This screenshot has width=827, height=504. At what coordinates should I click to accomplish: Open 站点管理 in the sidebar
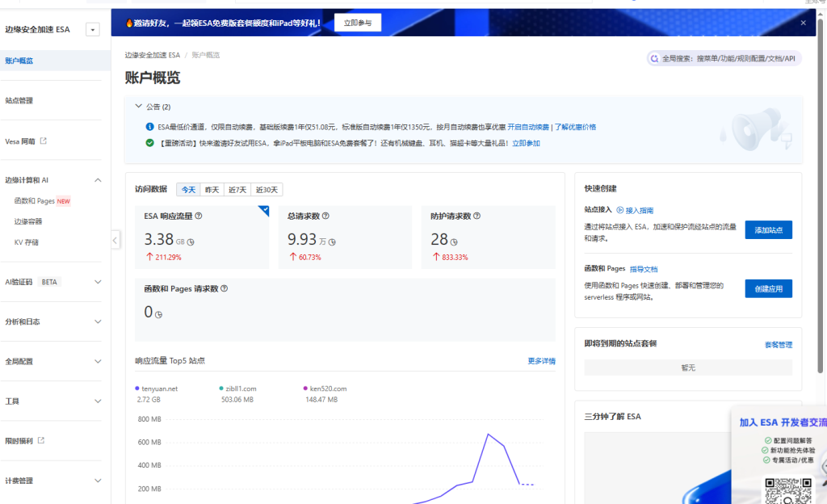pos(19,101)
